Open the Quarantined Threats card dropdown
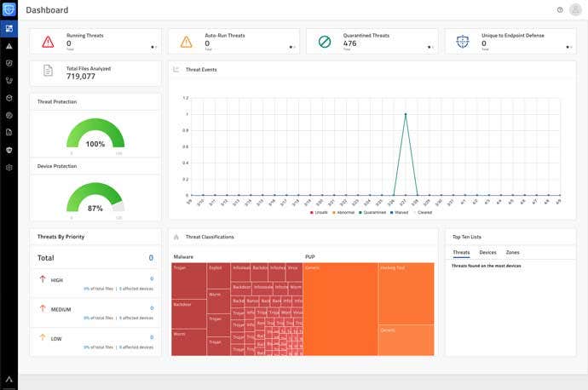This screenshot has width=588, height=390. 430,47
